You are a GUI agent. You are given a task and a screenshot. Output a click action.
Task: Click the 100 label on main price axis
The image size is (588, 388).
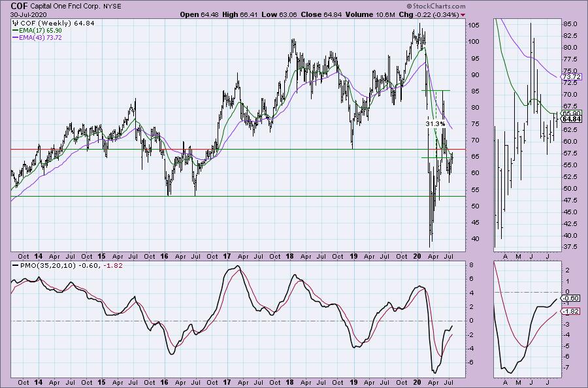pyautogui.click(x=474, y=42)
